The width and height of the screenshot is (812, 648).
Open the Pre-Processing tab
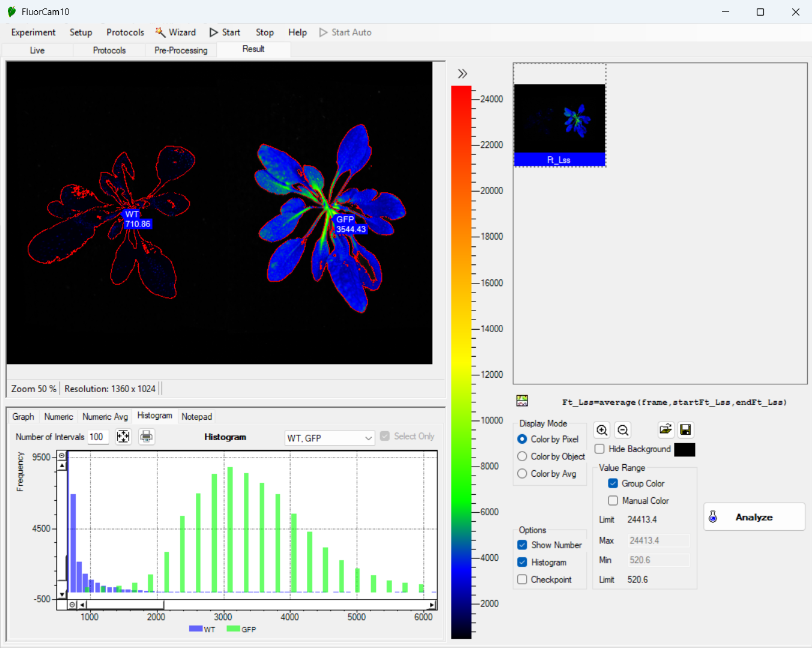click(181, 50)
